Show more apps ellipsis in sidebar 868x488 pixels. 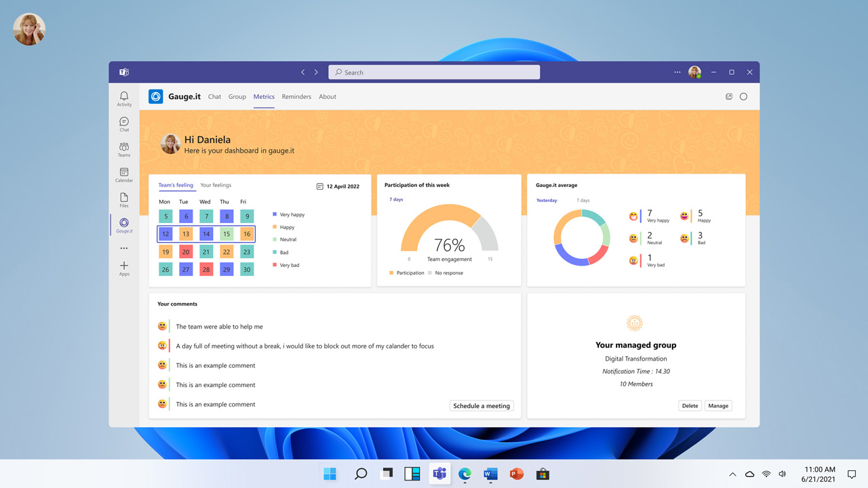click(124, 248)
